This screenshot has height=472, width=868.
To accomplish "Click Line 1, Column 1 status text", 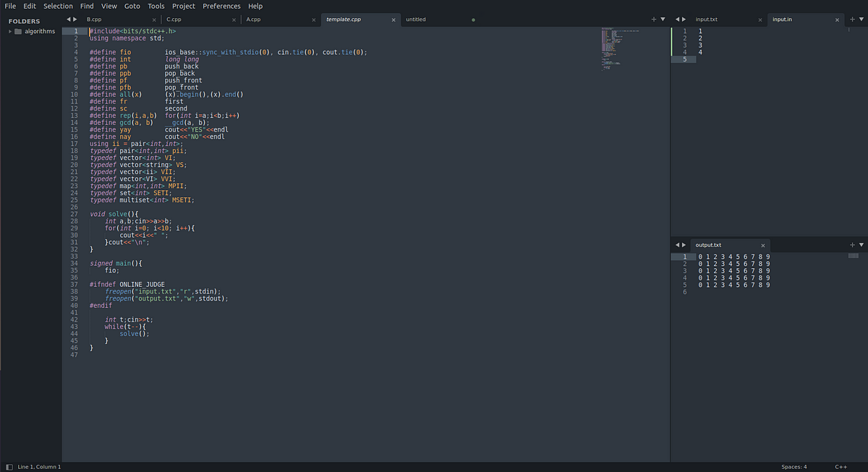I will pos(39,467).
